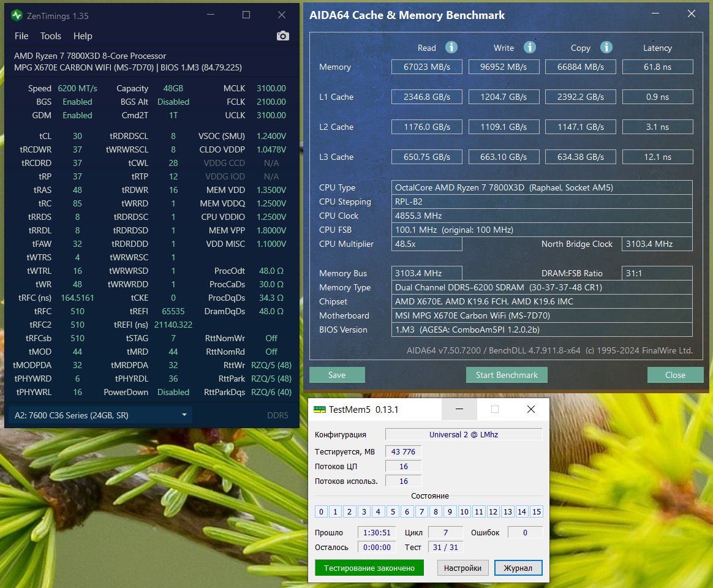The image size is (713, 588).
Task: Click L3 Cache Latency 12.1 ns field
Action: 657,157
